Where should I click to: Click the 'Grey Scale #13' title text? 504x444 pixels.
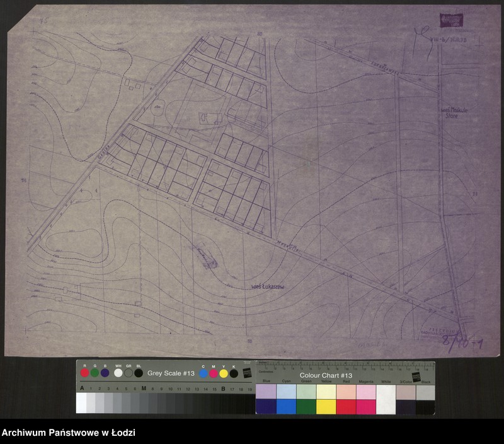tap(169, 373)
